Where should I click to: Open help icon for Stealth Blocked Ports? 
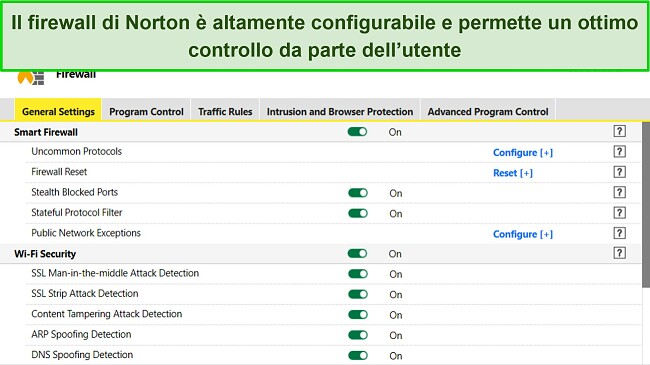(x=619, y=192)
